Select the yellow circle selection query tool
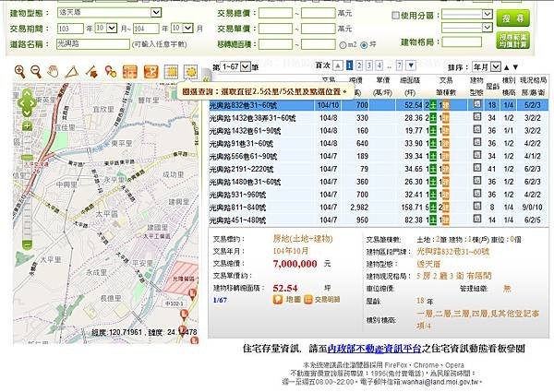The image size is (554, 392). (x=191, y=72)
